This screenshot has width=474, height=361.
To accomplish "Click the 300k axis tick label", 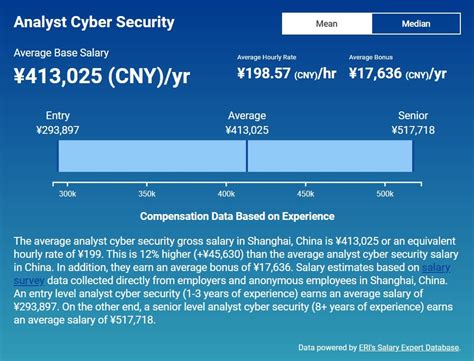I will coord(67,194).
